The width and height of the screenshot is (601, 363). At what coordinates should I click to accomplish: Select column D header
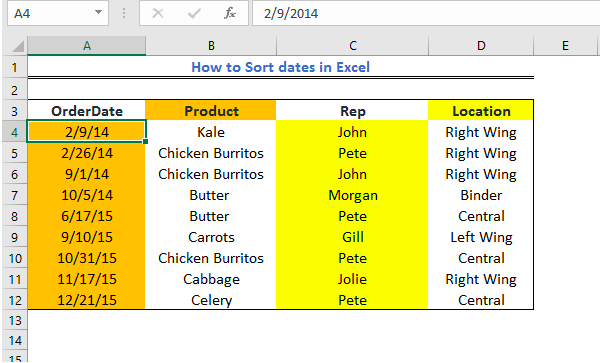(481, 46)
